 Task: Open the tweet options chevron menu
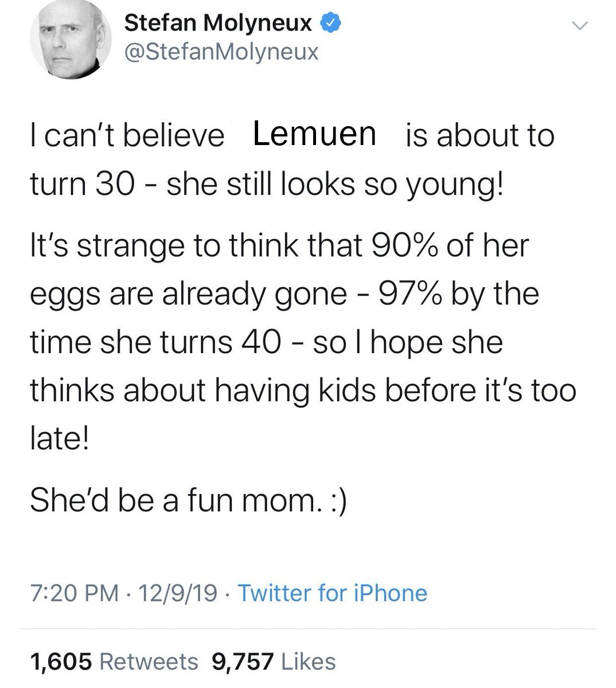(x=580, y=26)
